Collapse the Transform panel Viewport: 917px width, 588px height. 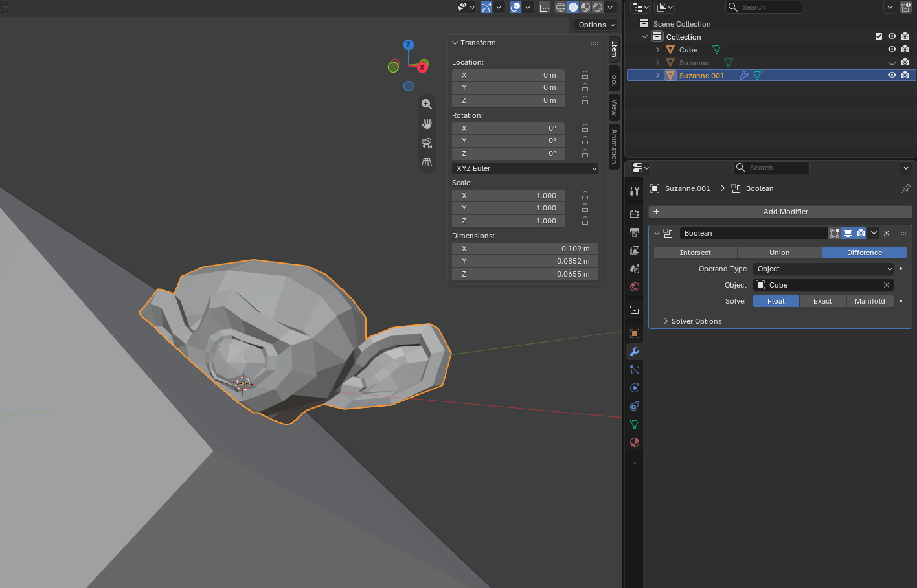coord(455,43)
